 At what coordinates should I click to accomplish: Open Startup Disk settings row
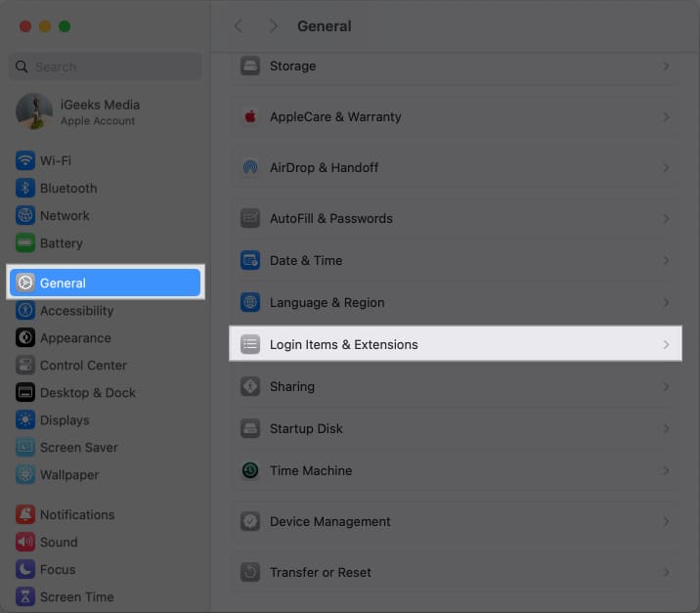456,428
